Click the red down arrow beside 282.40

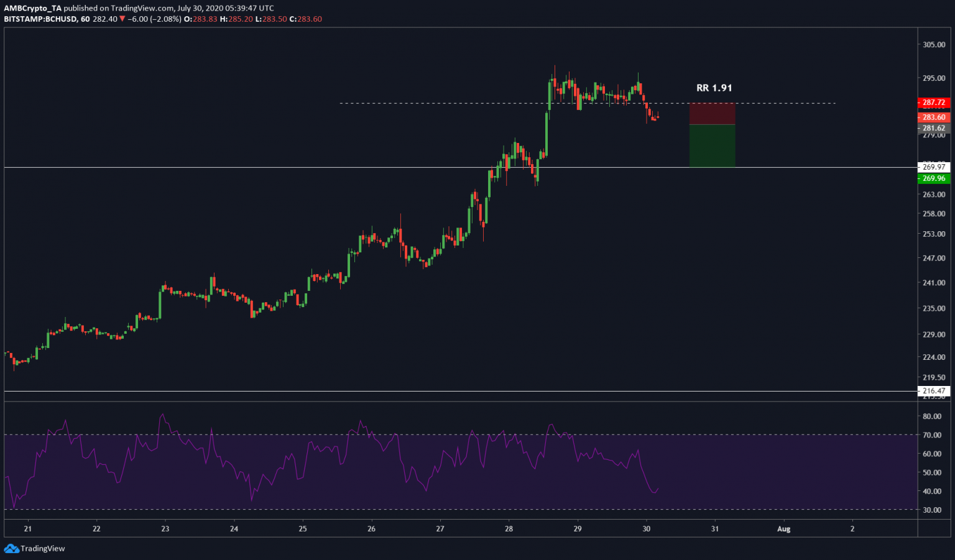tap(122, 19)
